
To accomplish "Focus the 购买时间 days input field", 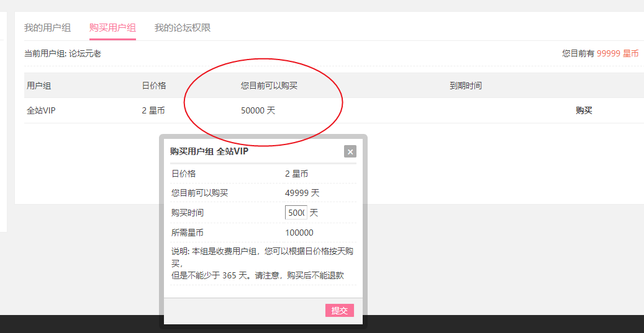I will 296,213.
